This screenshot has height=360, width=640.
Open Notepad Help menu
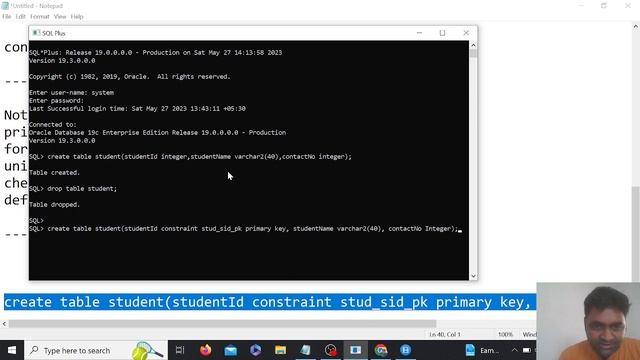tap(77, 17)
